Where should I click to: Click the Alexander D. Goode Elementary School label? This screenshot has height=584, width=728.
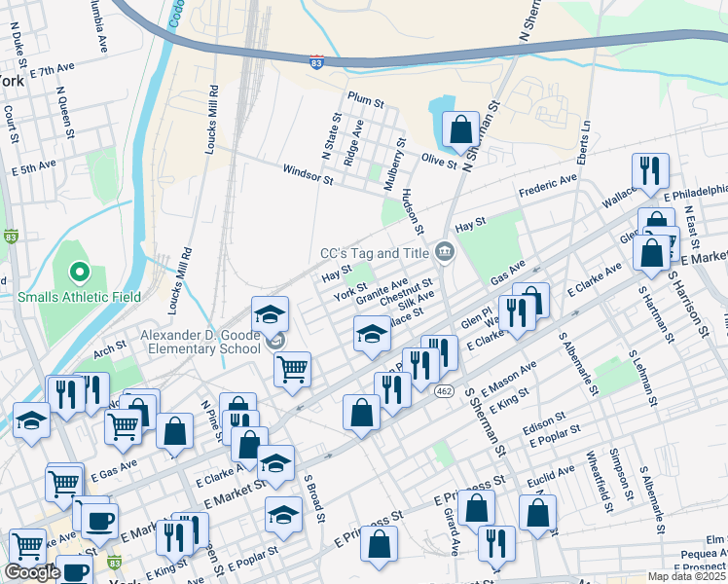tap(200, 343)
